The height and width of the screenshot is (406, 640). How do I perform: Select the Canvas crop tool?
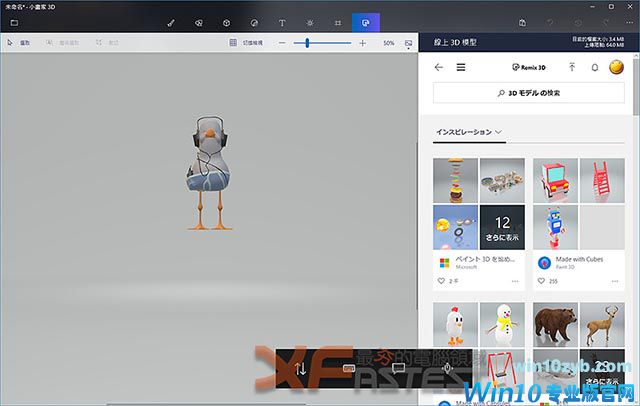point(338,23)
